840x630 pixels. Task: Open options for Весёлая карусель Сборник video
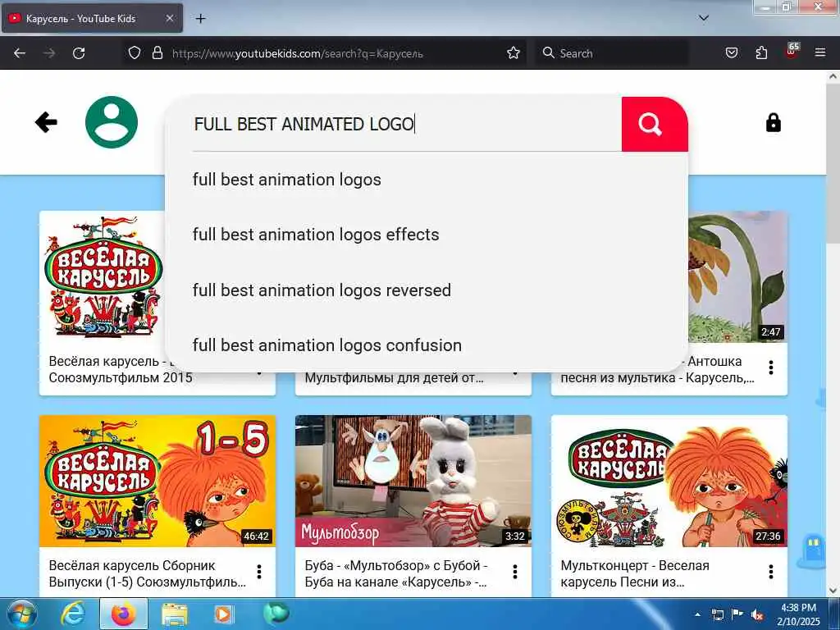click(259, 572)
